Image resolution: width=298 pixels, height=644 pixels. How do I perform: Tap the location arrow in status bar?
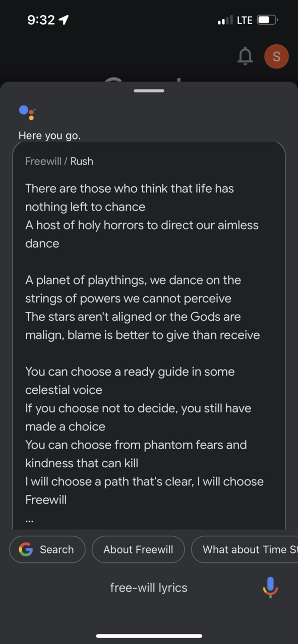[64, 20]
